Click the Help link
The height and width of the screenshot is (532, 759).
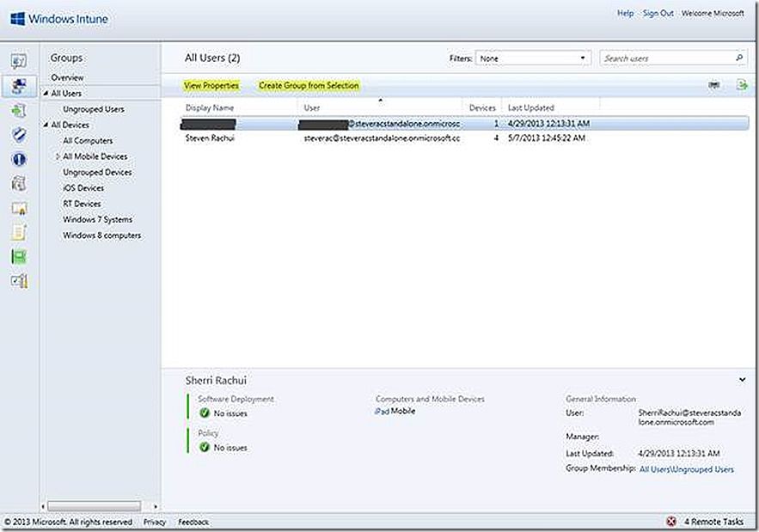[625, 13]
